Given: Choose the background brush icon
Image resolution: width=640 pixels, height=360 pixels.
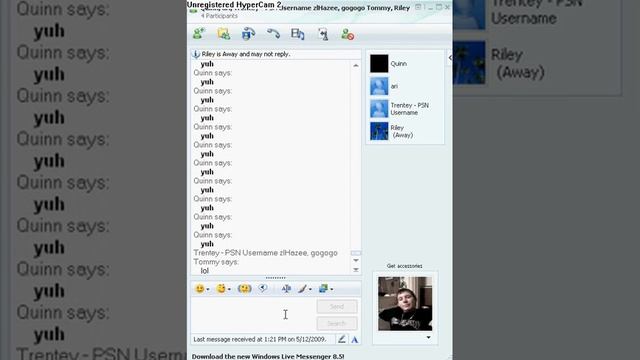Looking at the screenshot, I should pos(302,289).
